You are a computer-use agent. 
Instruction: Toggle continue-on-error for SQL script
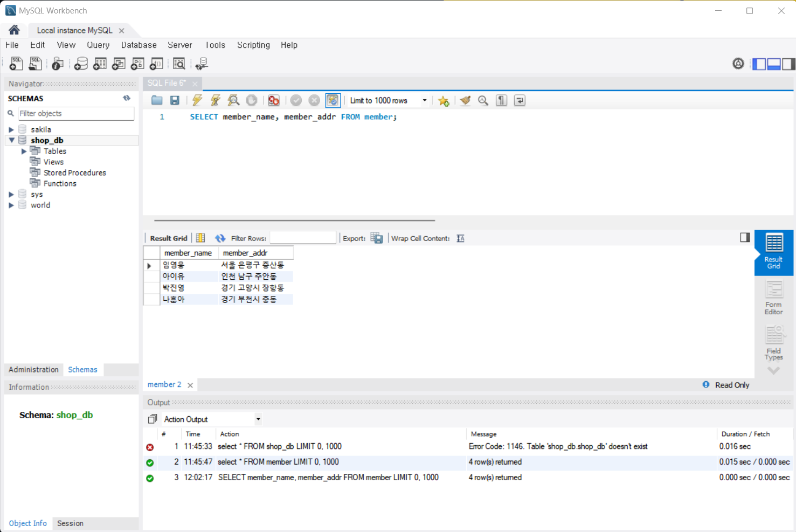(274, 100)
